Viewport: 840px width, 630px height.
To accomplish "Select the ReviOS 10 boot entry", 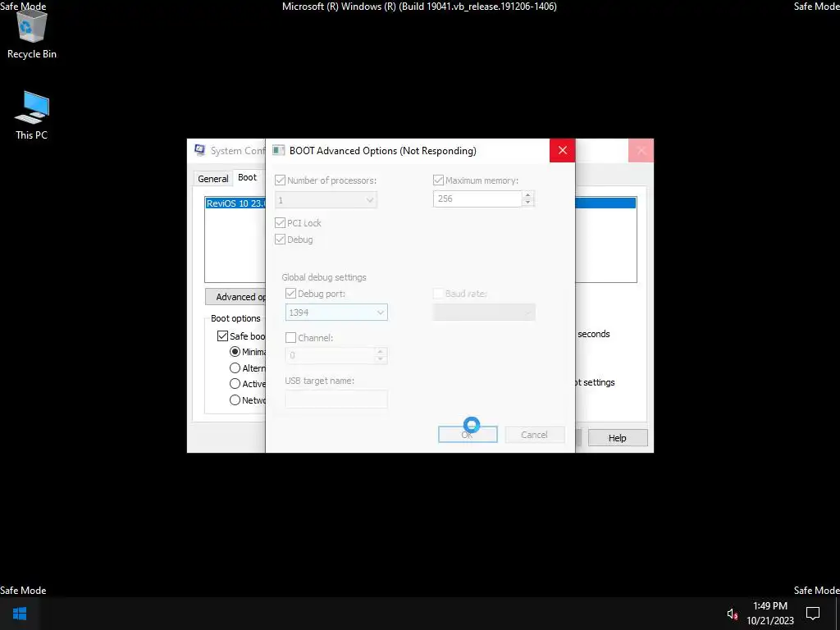I will 235,203.
